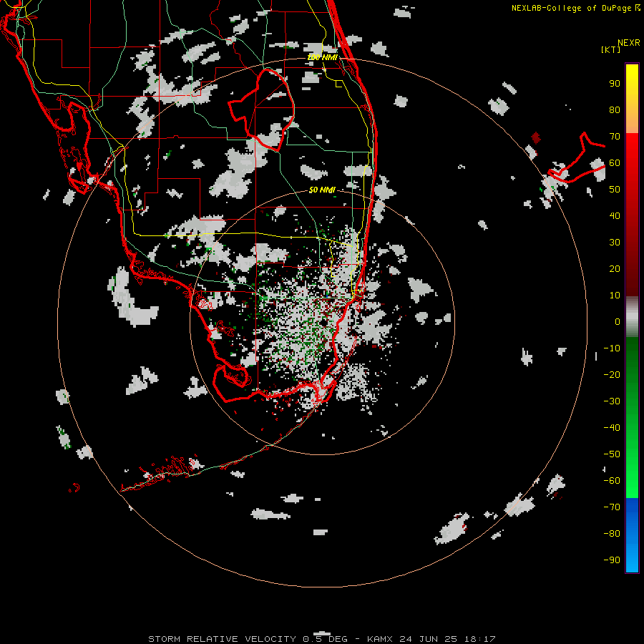Click the -20 scale value
This screenshot has height=644, width=644.
tap(612, 374)
